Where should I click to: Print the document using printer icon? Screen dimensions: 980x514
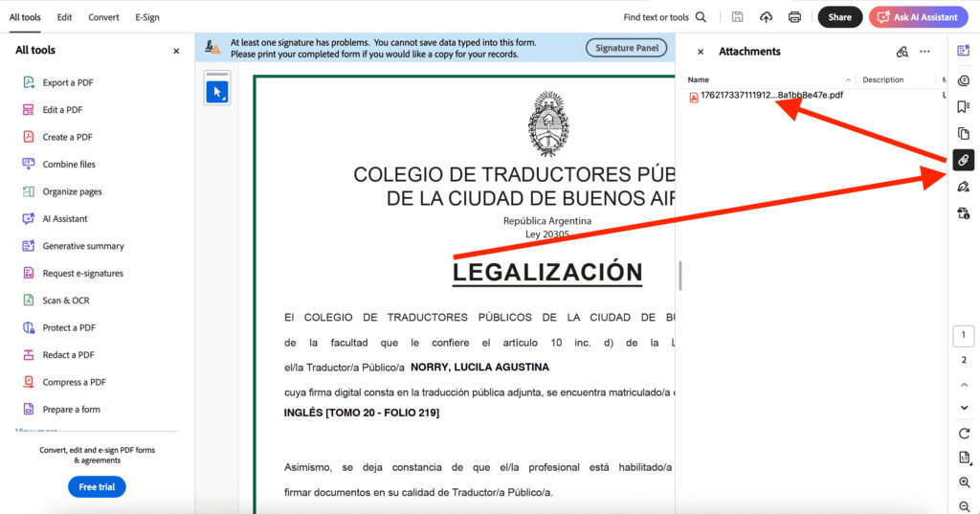(794, 17)
